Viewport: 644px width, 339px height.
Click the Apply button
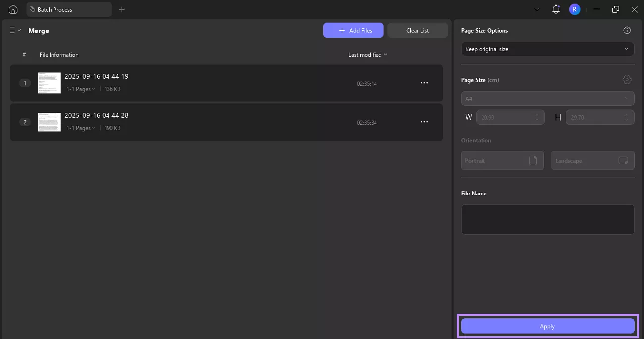[x=547, y=326]
